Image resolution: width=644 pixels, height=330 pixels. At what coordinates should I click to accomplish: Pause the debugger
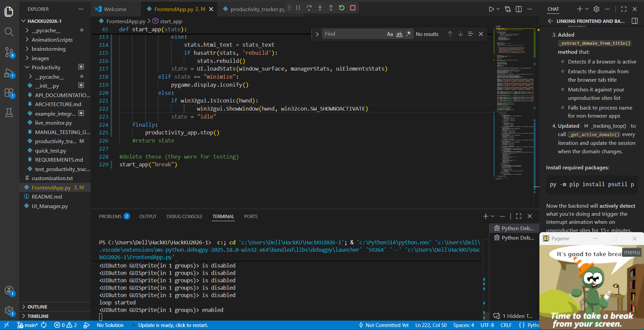click(x=298, y=8)
